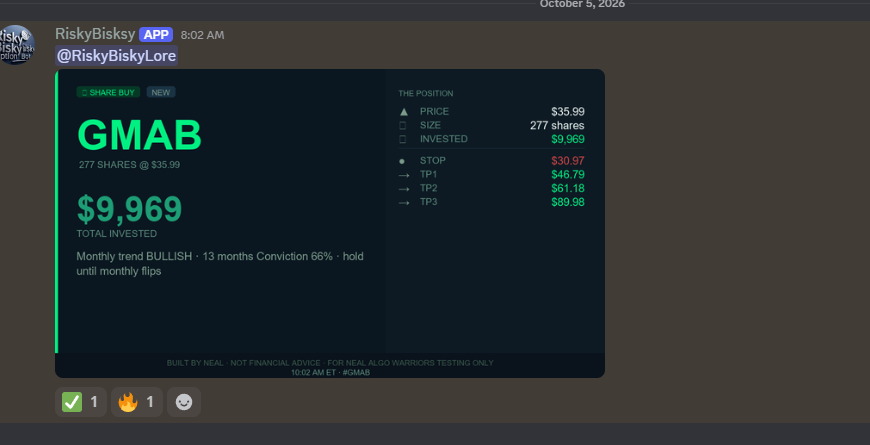This screenshot has width=870, height=445.
Task: Click the TOTAL INVESTED label
Action: [117, 234]
